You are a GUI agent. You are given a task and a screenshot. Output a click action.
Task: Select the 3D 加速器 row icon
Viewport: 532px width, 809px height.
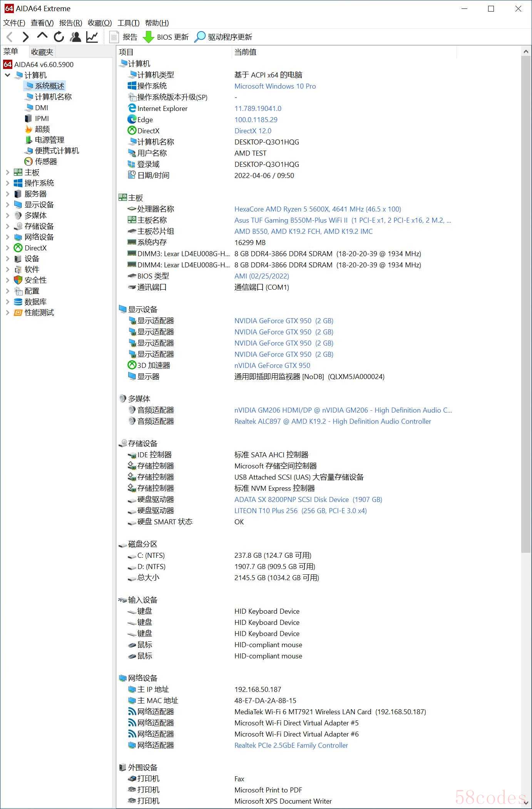[x=132, y=365]
